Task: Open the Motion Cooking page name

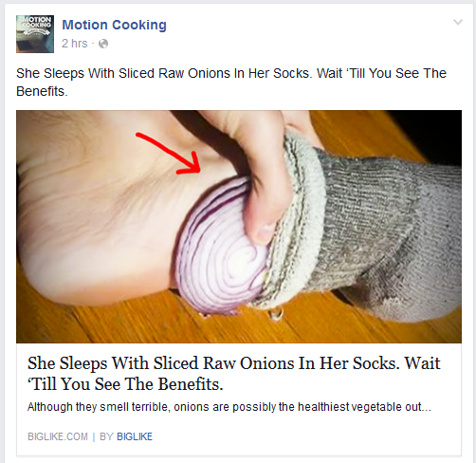Action: [114, 25]
